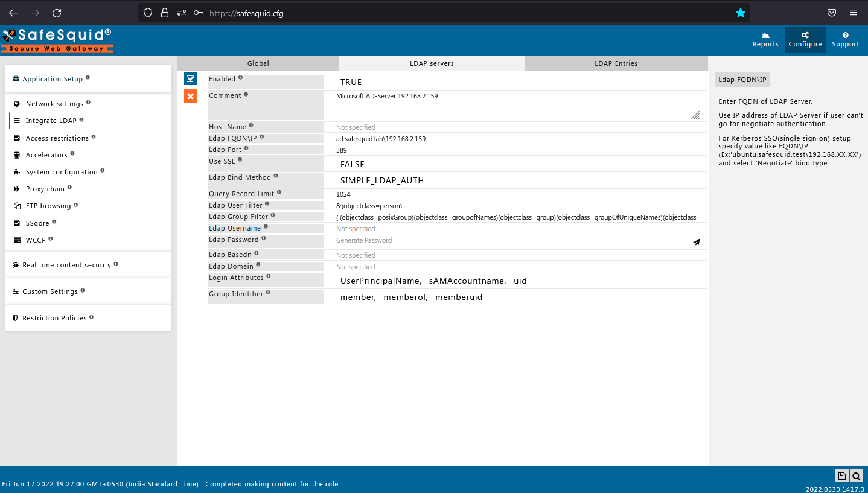This screenshot has width=868, height=493.
Task: Click info icon beside Ldap Port
Action: pyautogui.click(x=246, y=148)
